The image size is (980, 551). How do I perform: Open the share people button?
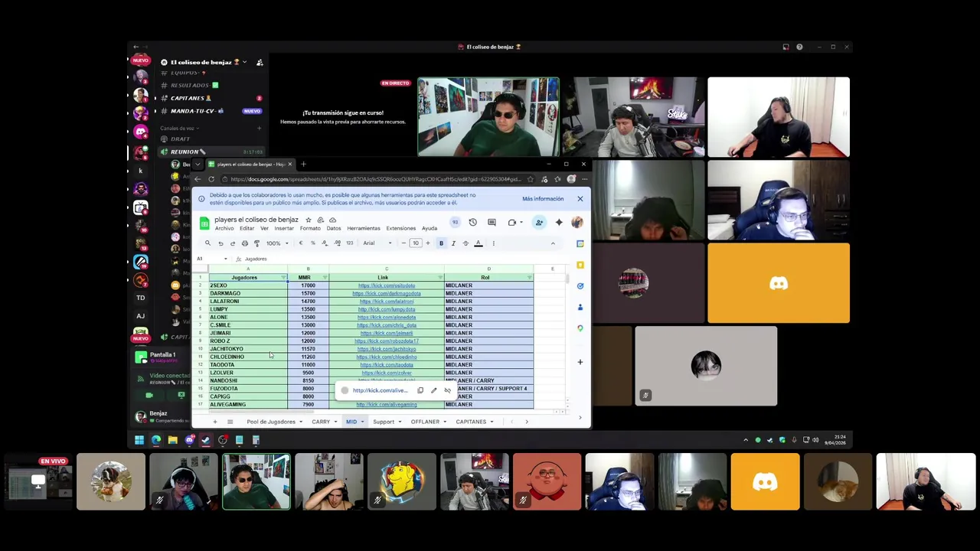pos(539,223)
